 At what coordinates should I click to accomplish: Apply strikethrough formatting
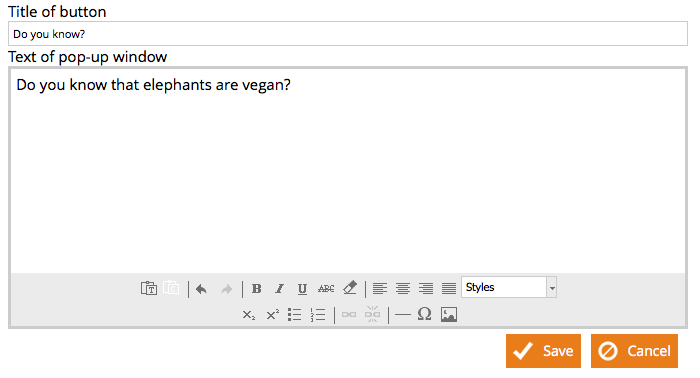tap(326, 289)
